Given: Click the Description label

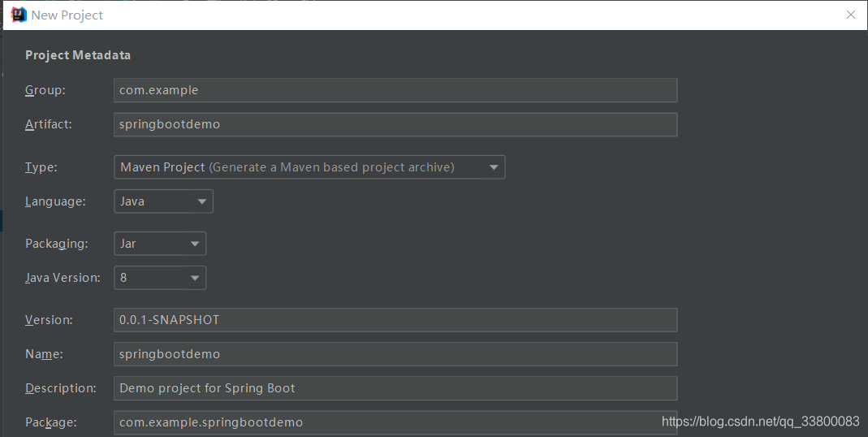Looking at the screenshot, I should (60, 388).
